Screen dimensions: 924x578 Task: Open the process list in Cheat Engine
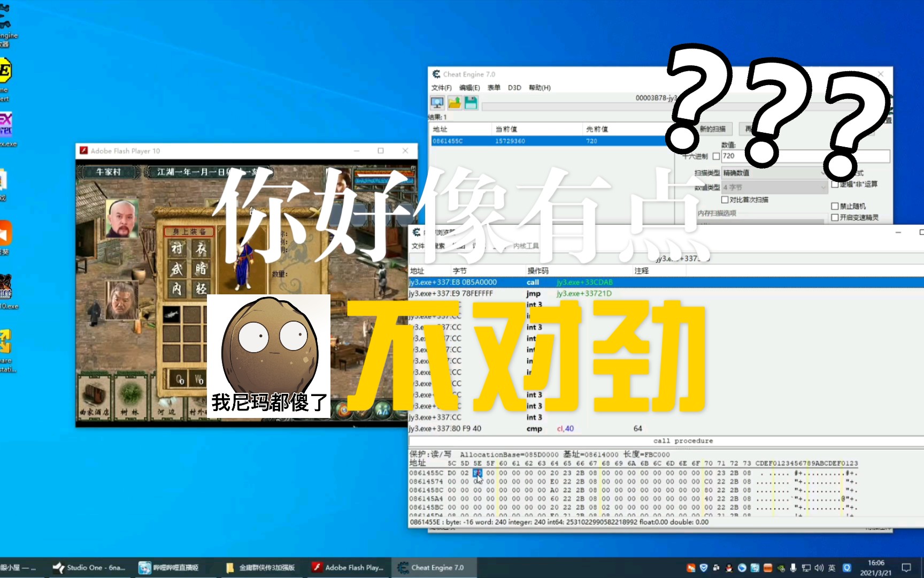click(x=437, y=102)
